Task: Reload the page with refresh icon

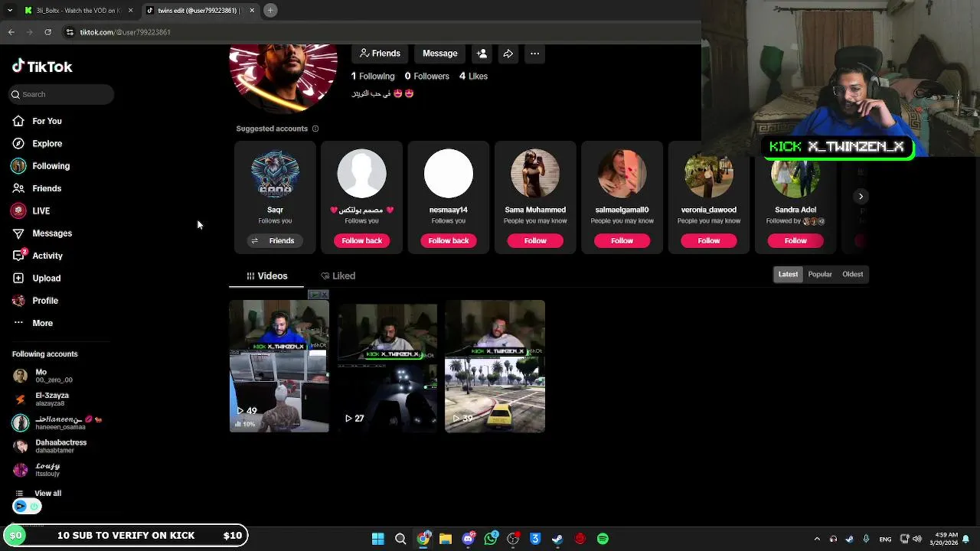Action: 47,32
